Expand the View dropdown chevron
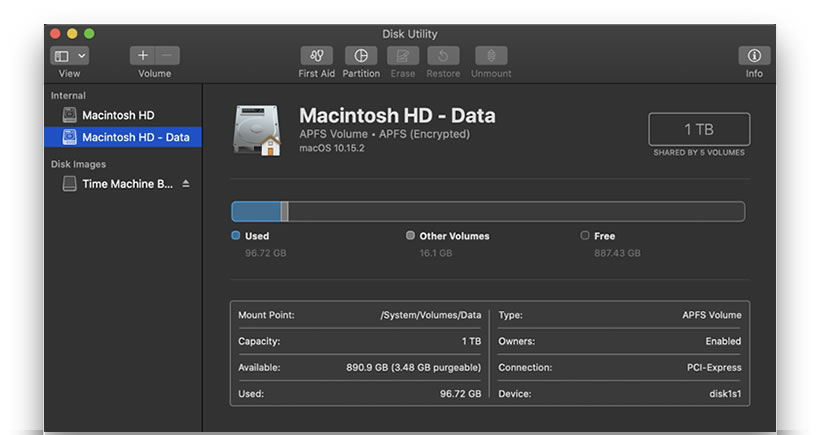 click(82, 55)
